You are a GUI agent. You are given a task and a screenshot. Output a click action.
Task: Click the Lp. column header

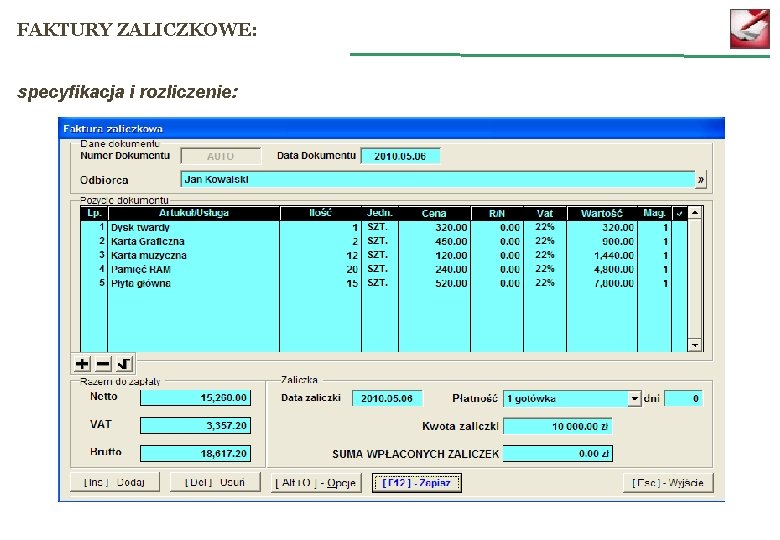94,213
